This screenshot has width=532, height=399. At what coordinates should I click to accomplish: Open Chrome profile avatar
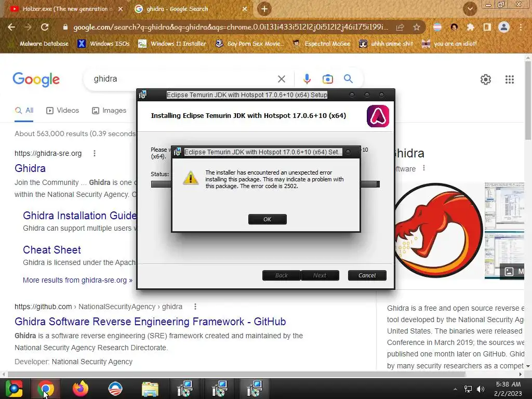(504, 27)
